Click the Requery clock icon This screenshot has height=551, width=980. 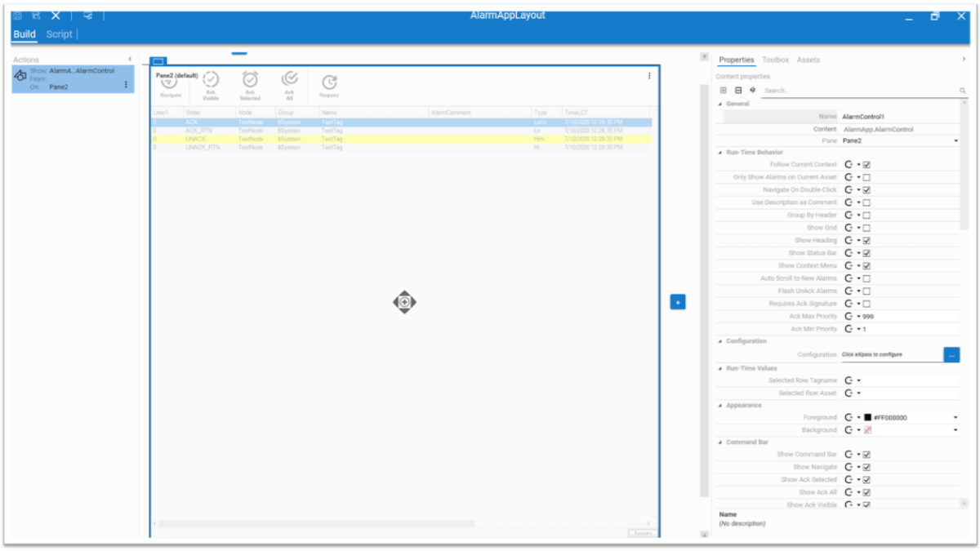329,82
